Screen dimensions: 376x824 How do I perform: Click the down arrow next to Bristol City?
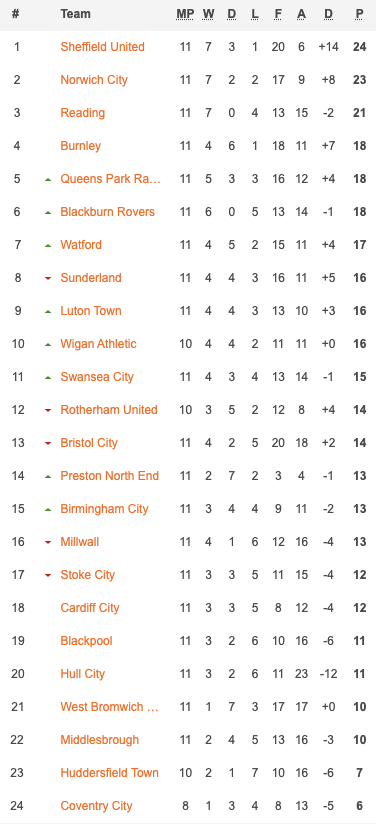click(48, 443)
